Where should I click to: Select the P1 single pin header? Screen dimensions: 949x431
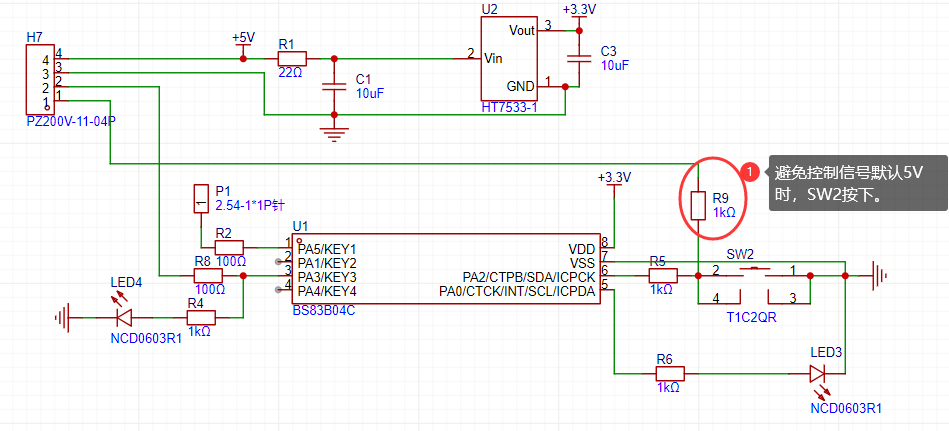click(202, 199)
